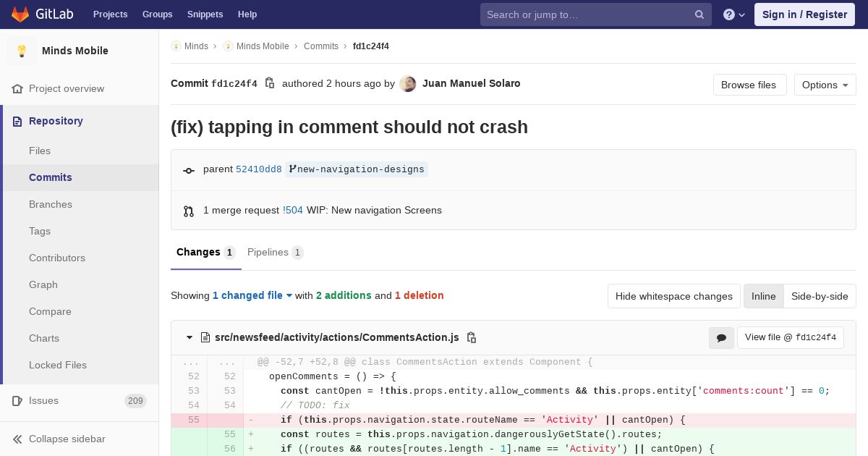The height and width of the screenshot is (456, 868).
Task: Collapse the CommentsAction.js diff
Action: pos(190,337)
